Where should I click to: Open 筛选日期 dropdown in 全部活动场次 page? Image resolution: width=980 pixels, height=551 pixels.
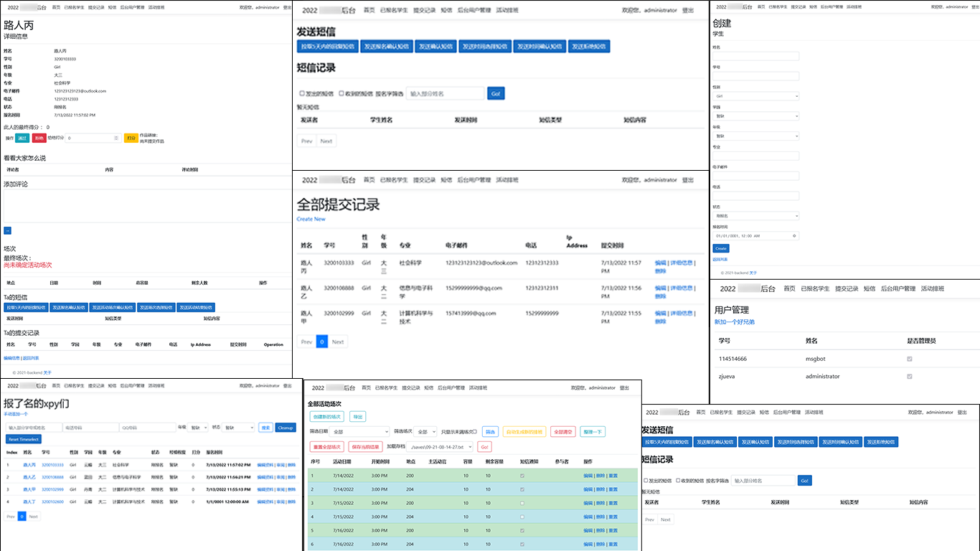[360, 432]
